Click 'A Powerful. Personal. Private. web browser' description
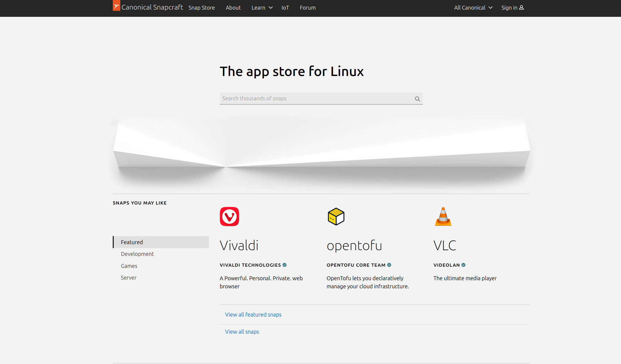Viewport: 621px width, 364px height. 261,282
